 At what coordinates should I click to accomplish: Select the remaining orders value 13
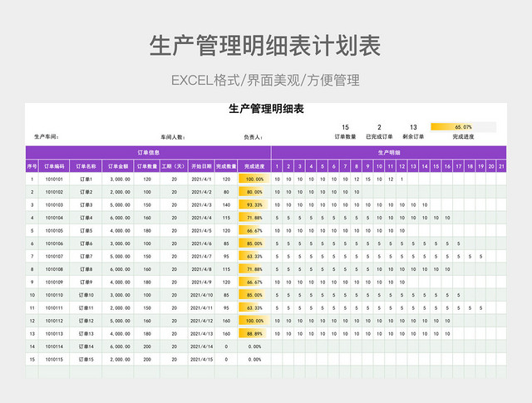(413, 127)
